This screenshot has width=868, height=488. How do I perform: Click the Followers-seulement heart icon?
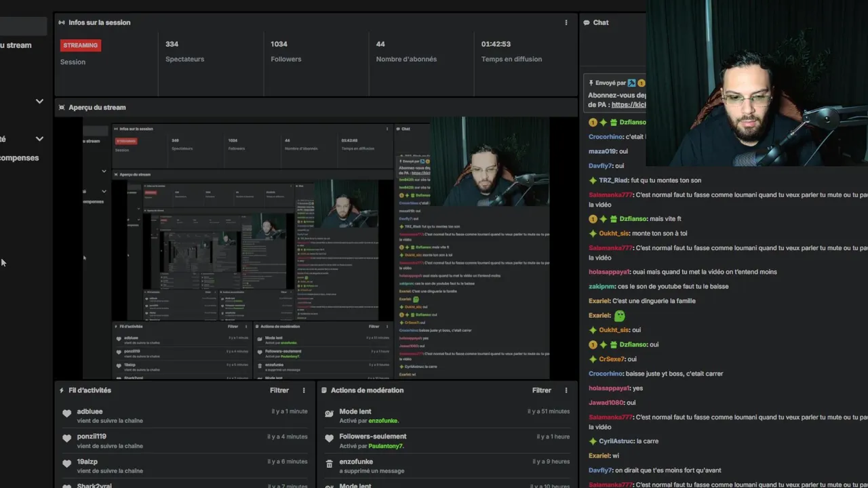(x=329, y=439)
